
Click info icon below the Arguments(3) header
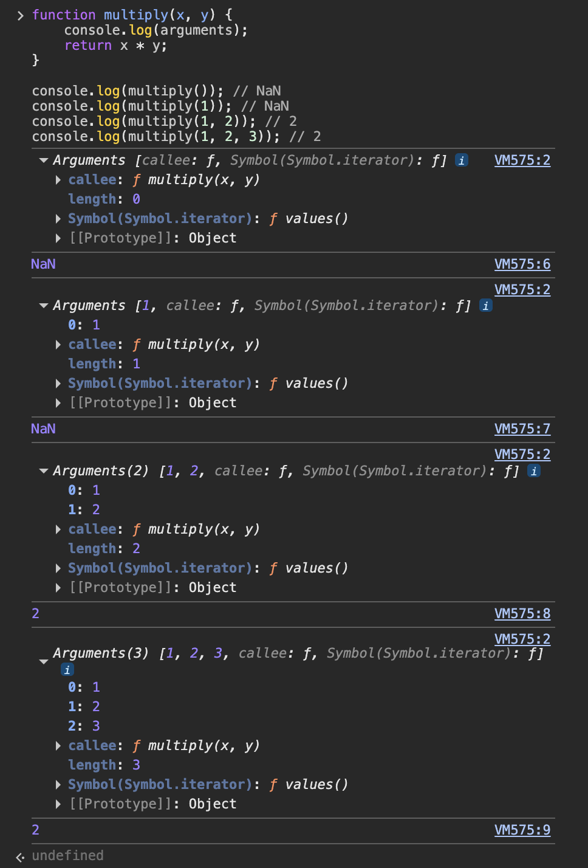[x=67, y=669]
